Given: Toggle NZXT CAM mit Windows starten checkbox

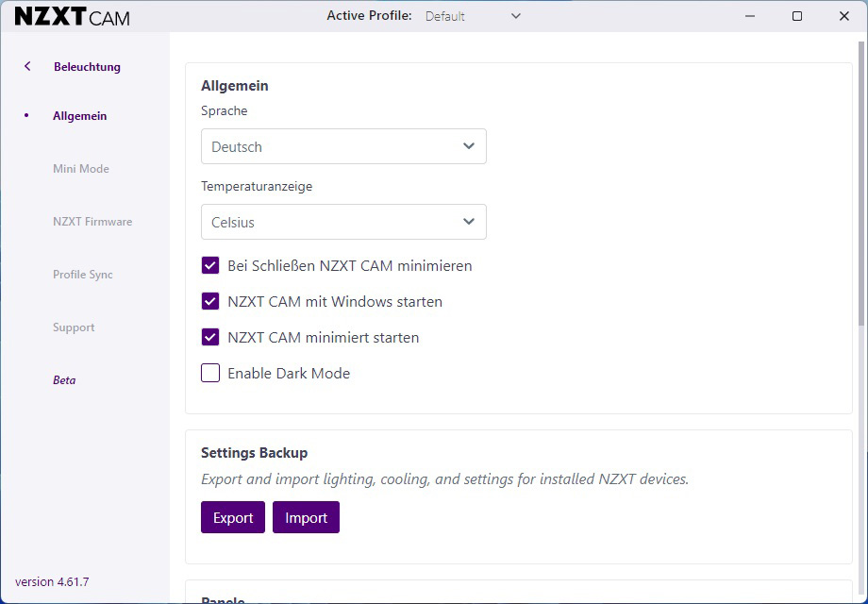Looking at the screenshot, I should pos(210,302).
